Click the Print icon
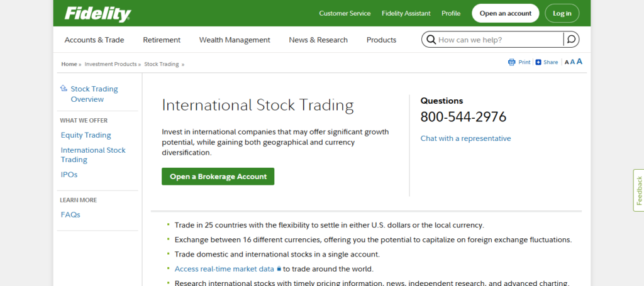This screenshot has width=644, height=286. pos(511,62)
